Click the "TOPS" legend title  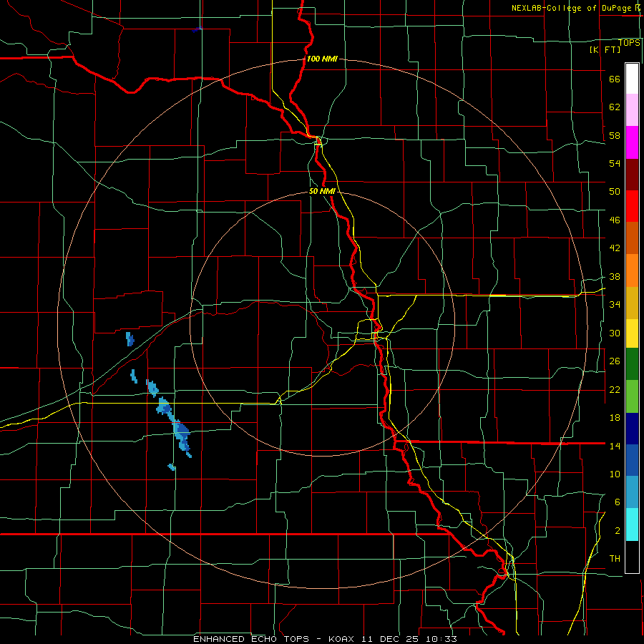[x=629, y=42]
